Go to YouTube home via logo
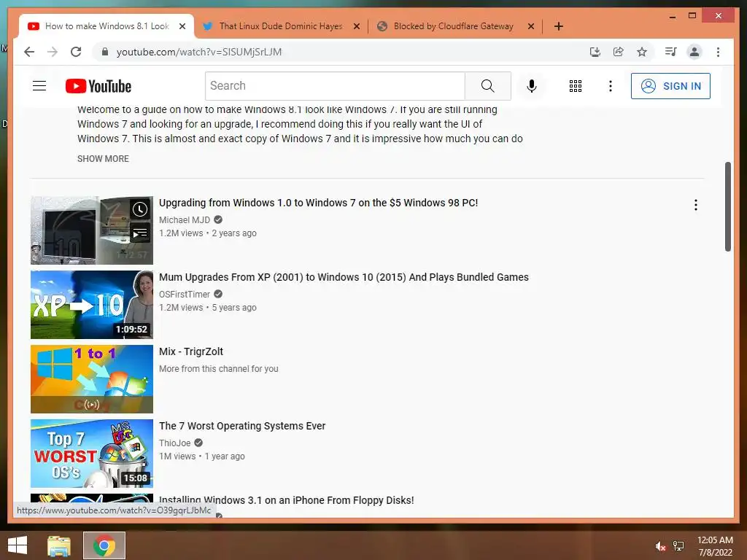Screen dimensions: 747x560 pyautogui.click(x=98, y=86)
